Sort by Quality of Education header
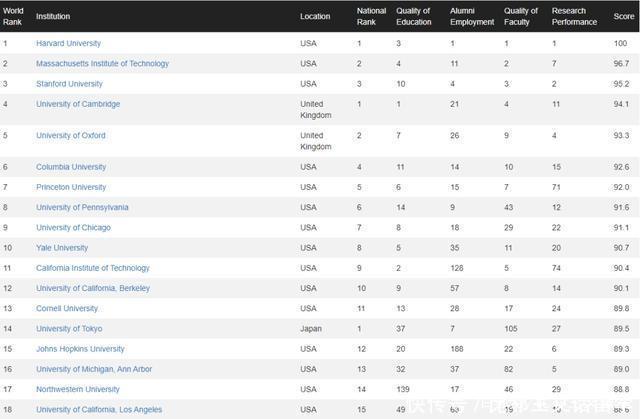Image resolution: width=640 pixels, height=419 pixels. tap(413, 16)
